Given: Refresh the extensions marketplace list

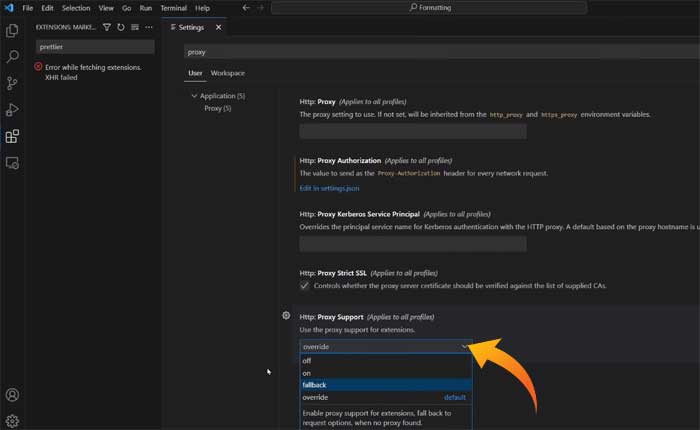Looking at the screenshot, I should [x=121, y=27].
